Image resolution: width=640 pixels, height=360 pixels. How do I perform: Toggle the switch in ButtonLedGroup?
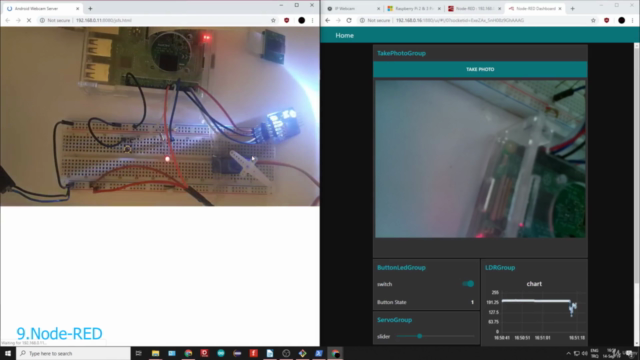click(468, 284)
